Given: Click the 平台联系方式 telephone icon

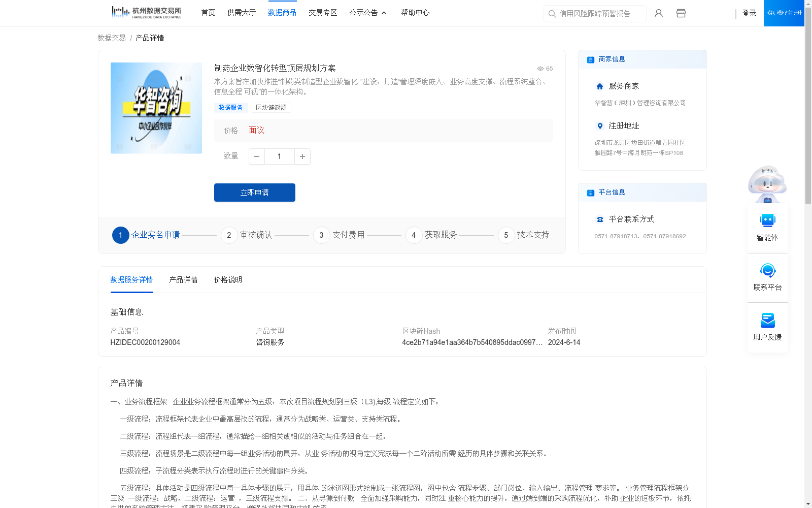Looking at the screenshot, I should [x=600, y=219].
